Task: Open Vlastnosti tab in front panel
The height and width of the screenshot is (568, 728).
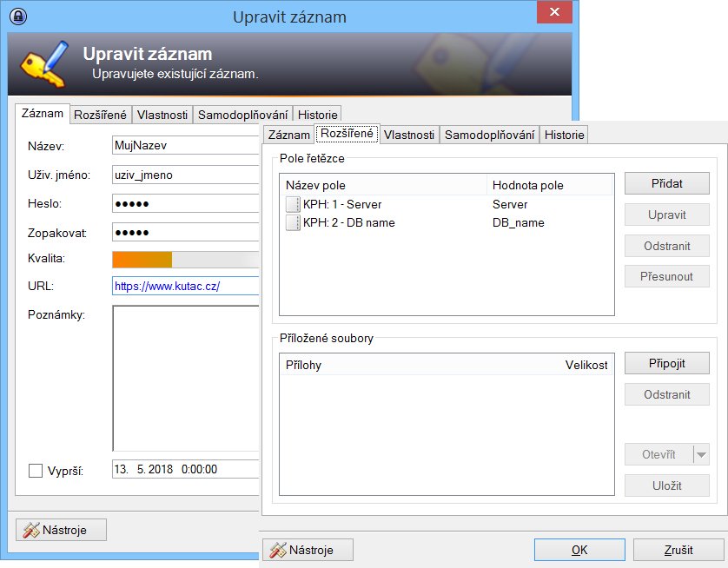Action: [x=409, y=135]
